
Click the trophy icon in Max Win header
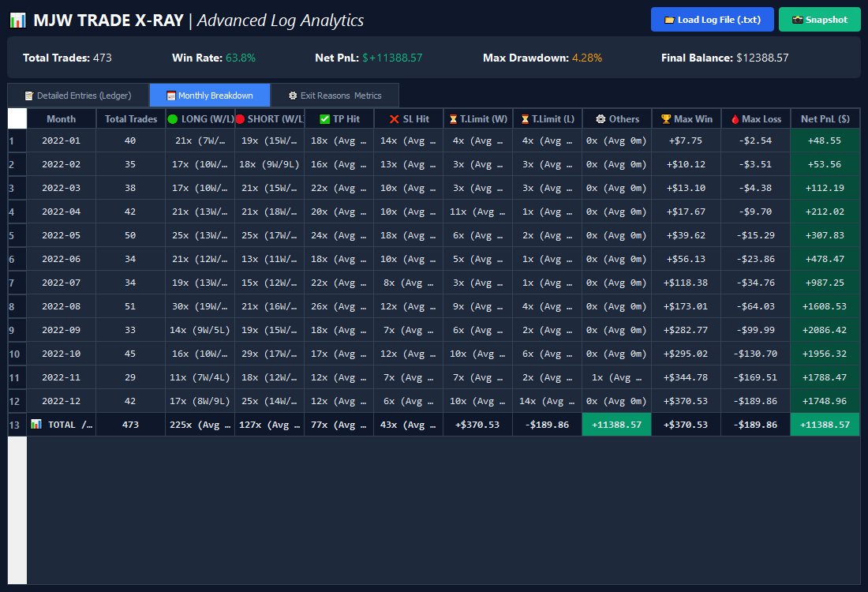click(x=666, y=119)
